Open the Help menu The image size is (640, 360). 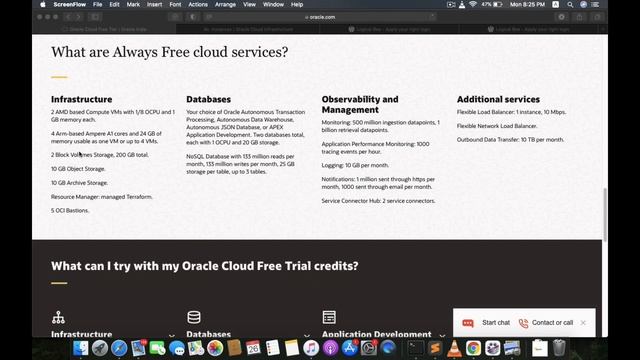click(297, 4)
